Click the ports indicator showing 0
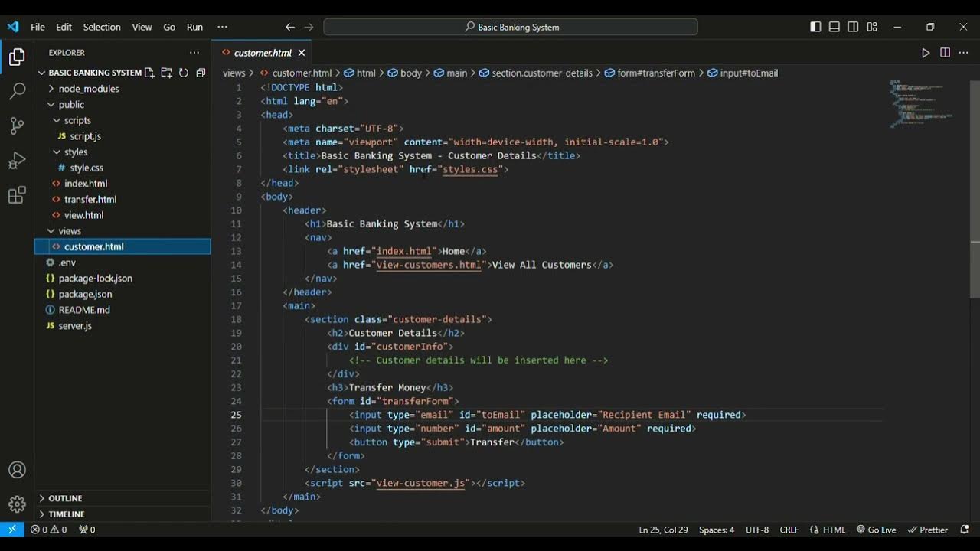 (87, 530)
